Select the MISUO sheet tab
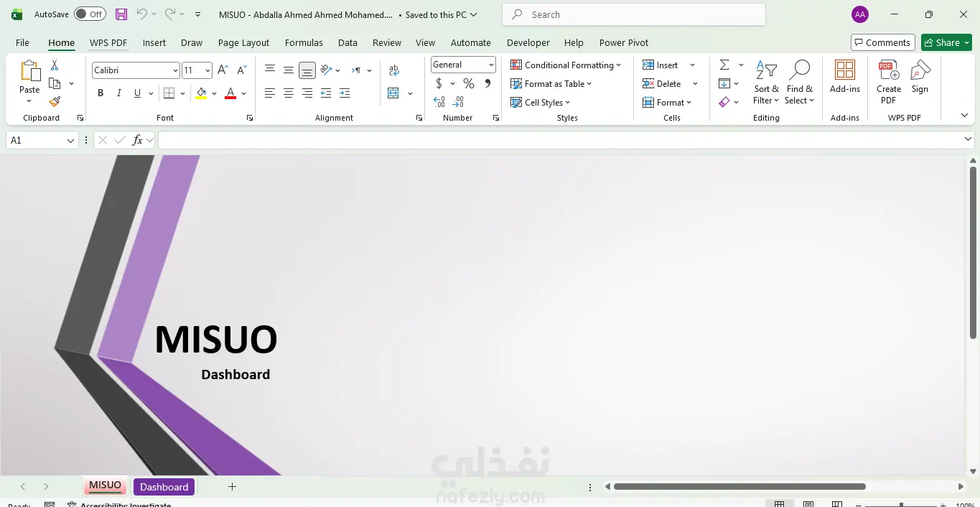This screenshot has width=980, height=507. [x=105, y=485]
